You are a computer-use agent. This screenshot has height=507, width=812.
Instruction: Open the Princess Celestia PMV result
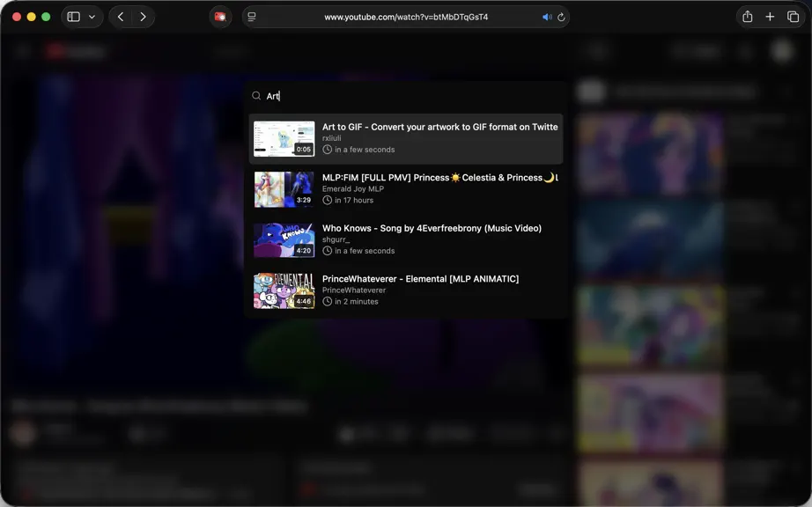point(405,189)
